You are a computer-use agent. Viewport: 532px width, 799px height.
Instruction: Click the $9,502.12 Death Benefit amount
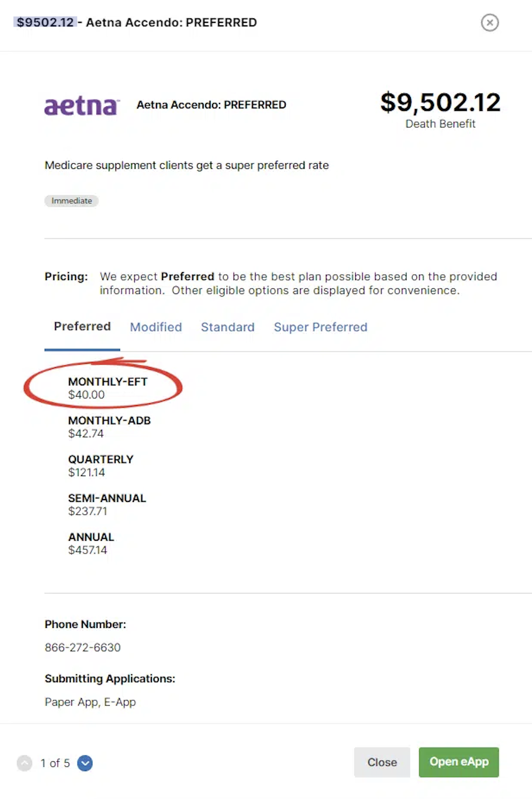pos(440,103)
